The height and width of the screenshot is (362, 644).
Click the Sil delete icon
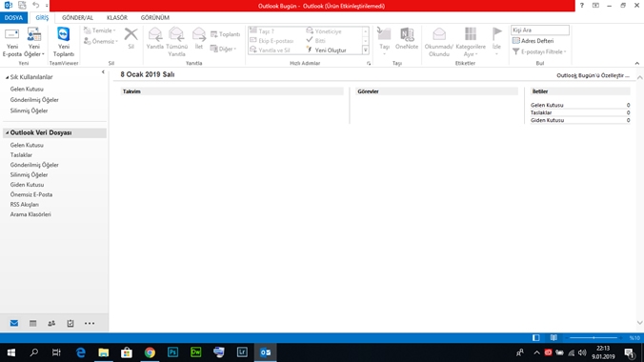click(131, 38)
